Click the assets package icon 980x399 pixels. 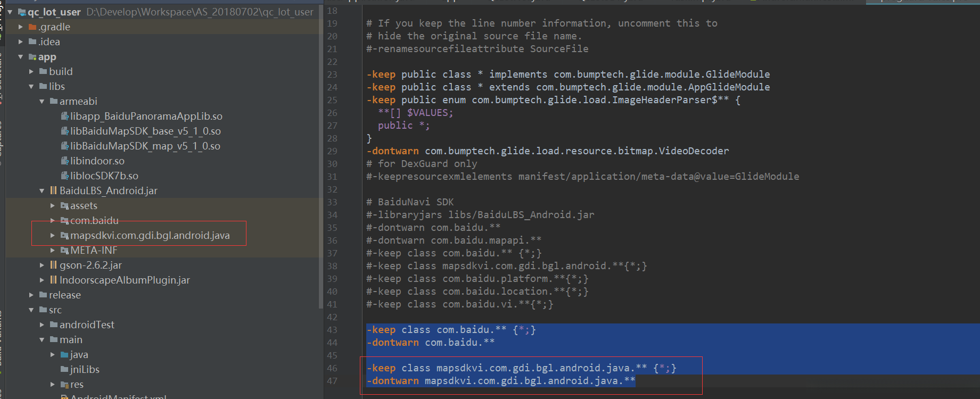(64, 205)
